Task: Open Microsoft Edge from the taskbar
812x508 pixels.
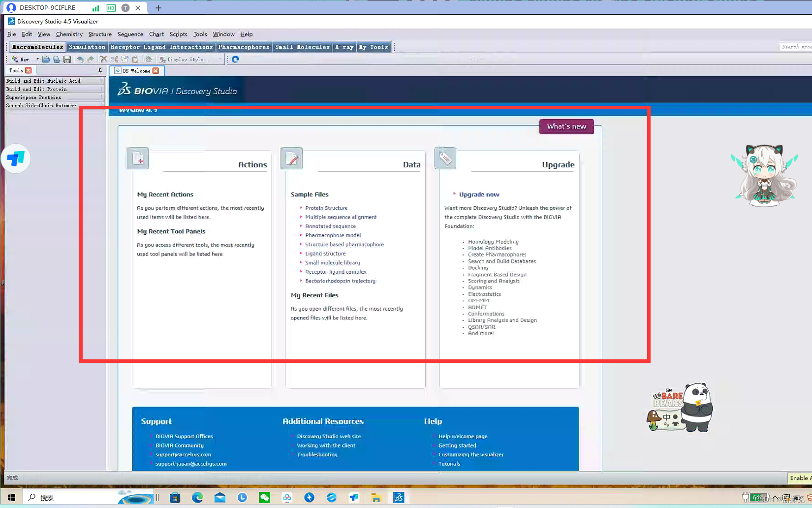Action: click(x=197, y=498)
